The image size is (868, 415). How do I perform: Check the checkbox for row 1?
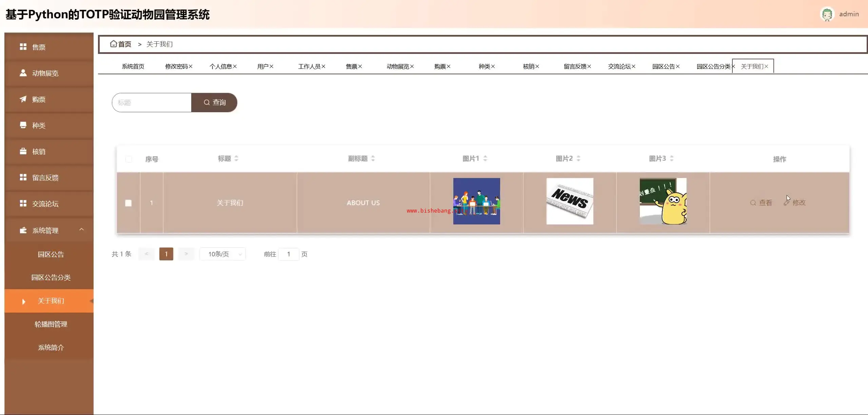point(128,203)
